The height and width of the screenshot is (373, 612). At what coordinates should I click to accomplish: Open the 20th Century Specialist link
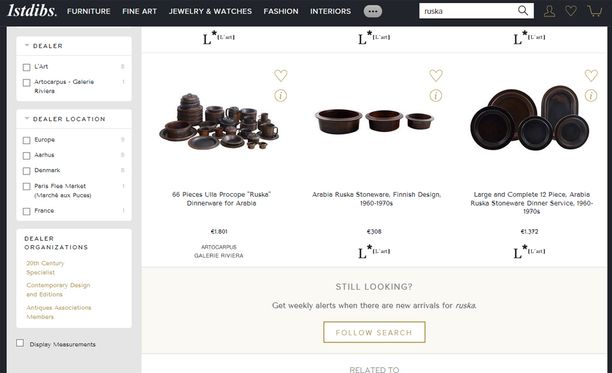pyautogui.click(x=45, y=268)
